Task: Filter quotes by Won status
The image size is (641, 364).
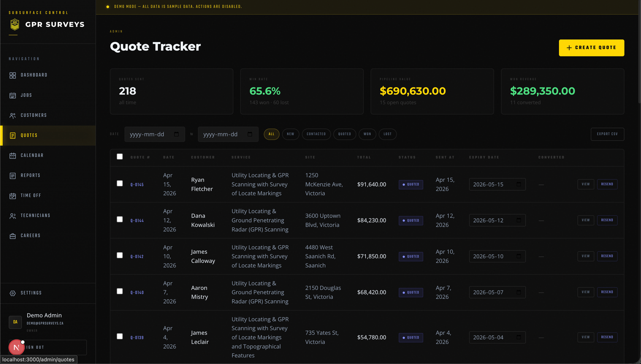Action: pyautogui.click(x=367, y=134)
